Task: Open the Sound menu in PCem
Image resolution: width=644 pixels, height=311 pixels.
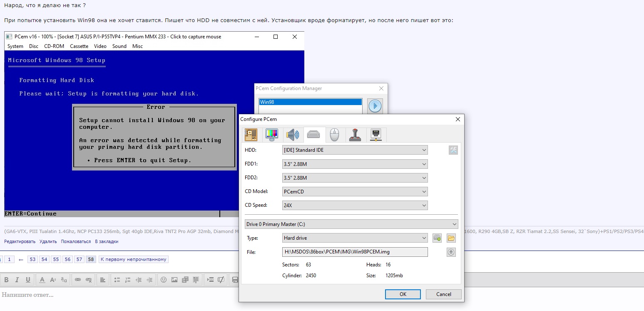Action: pos(119,46)
